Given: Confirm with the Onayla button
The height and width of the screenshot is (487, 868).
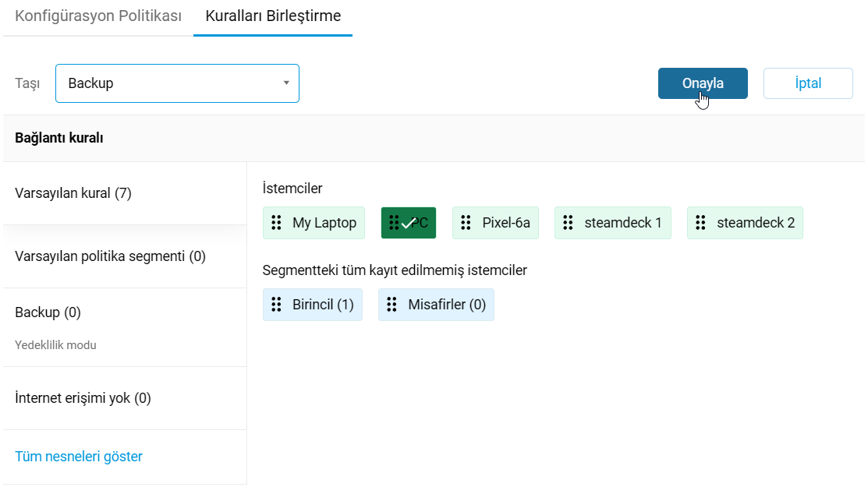Looking at the screenshot, I should (x=703, y=83).
